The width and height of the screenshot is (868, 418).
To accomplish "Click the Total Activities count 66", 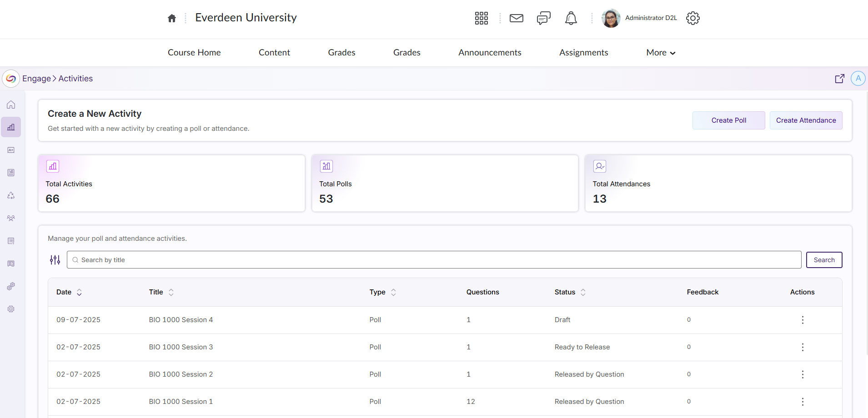I will (x=52, y=199).
